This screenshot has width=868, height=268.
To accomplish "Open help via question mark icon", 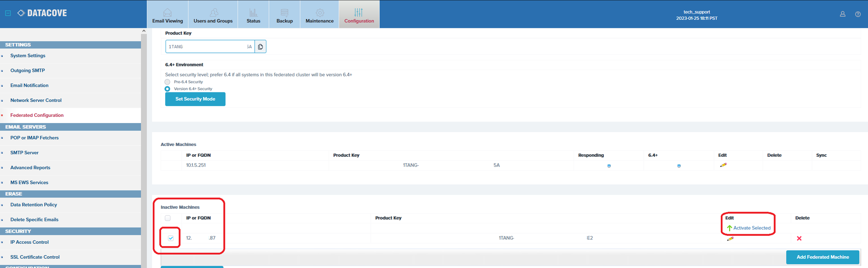I will pyautogui.click(x=858, y=14).
